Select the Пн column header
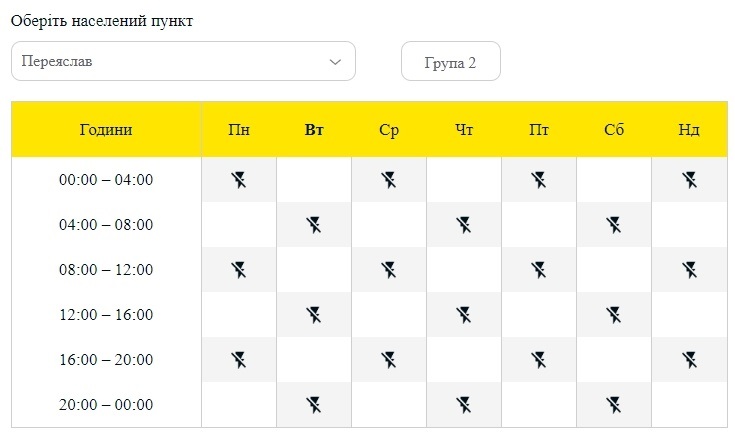 click(239, 129)
